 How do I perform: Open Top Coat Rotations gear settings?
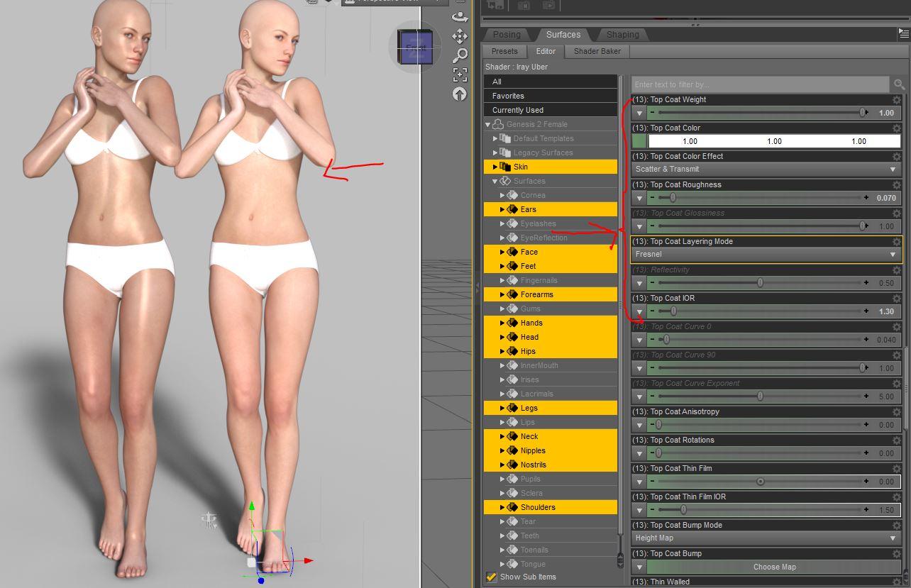pos(897,440)
